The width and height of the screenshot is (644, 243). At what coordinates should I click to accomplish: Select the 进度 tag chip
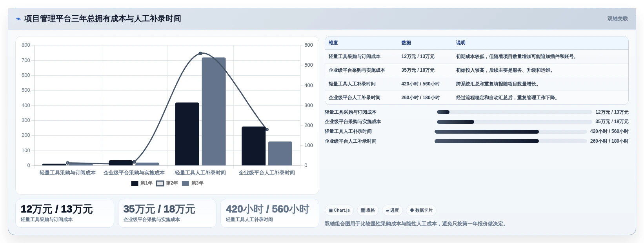pyautogui.click(x=392, y=210)
